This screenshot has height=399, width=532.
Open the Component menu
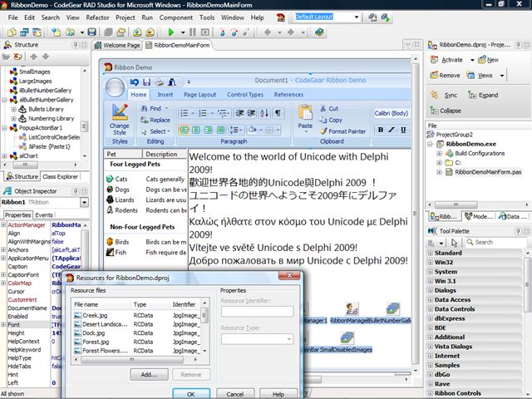pyautogui.click(x=175, y=17)
